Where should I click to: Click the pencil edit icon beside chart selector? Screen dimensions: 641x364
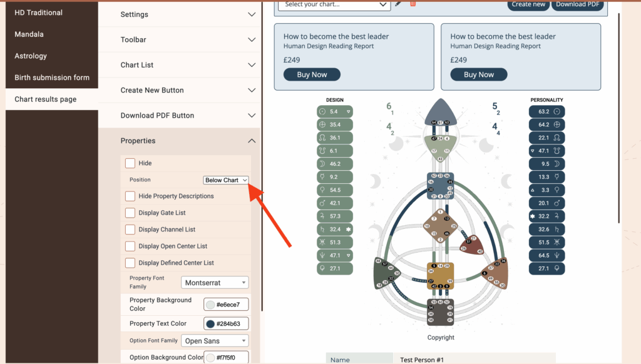pos(399,4)
